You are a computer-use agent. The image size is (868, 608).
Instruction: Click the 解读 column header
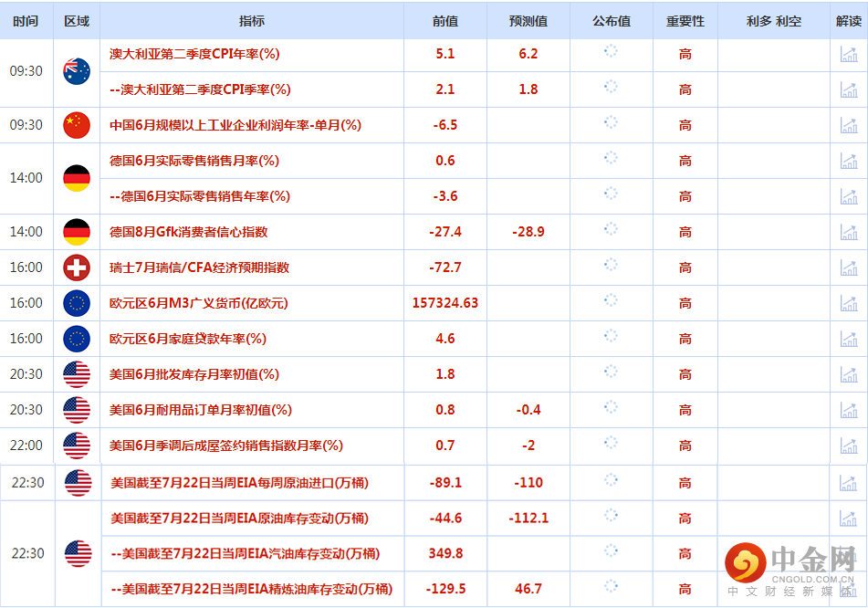pos(849,21)
